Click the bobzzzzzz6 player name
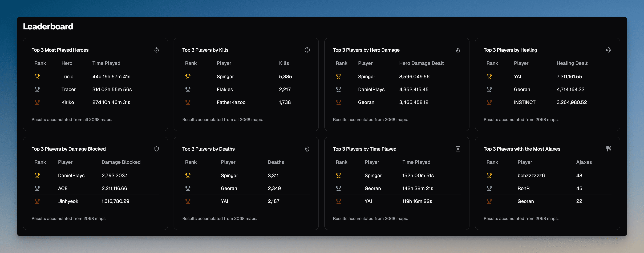This screenshot has width=644, height=253. pyautogui.click(x=531, y=175)
